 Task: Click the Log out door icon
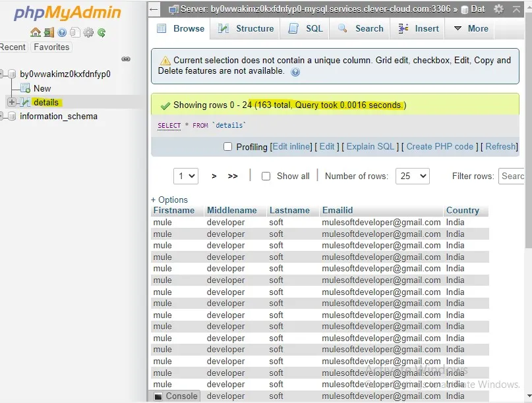tap(49, 32)
